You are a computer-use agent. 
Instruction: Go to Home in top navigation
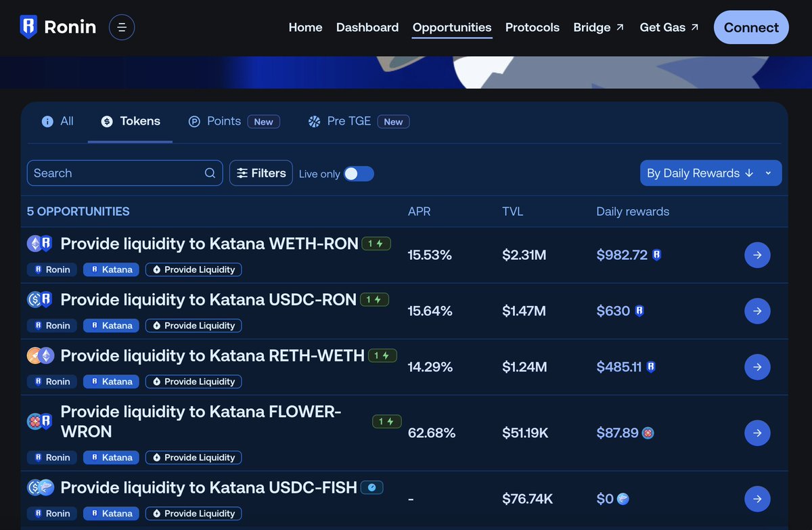305,28
